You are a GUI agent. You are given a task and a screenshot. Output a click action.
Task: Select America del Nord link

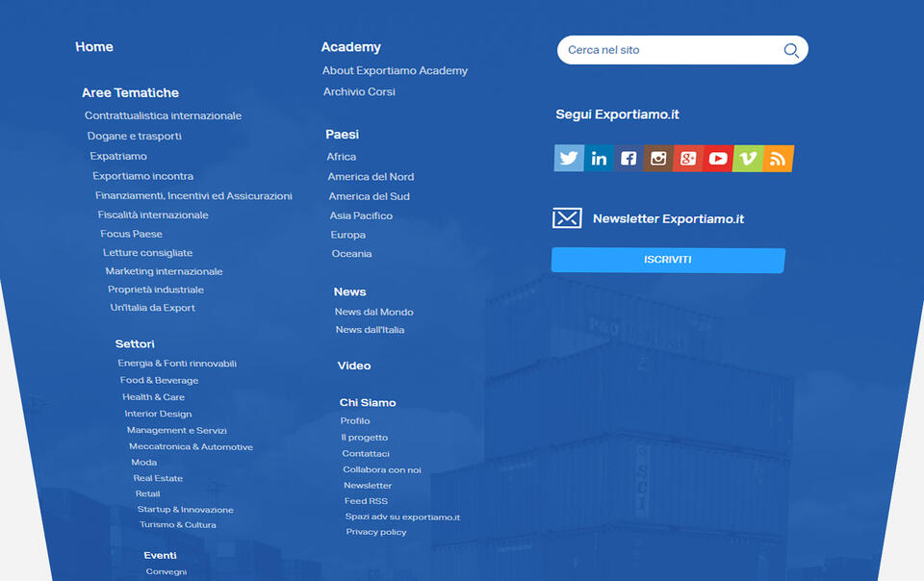point(372,177)
